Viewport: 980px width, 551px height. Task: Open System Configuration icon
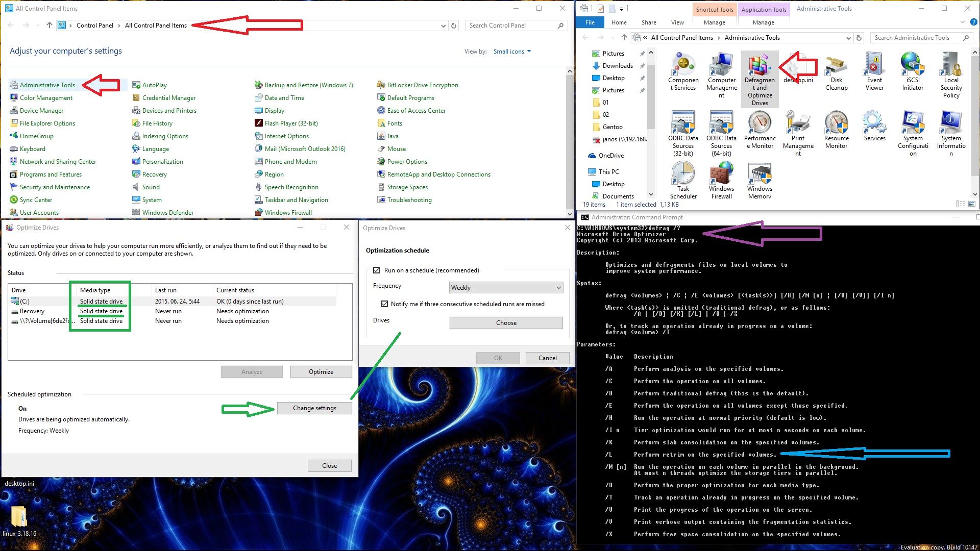click(x=913, y=134)
